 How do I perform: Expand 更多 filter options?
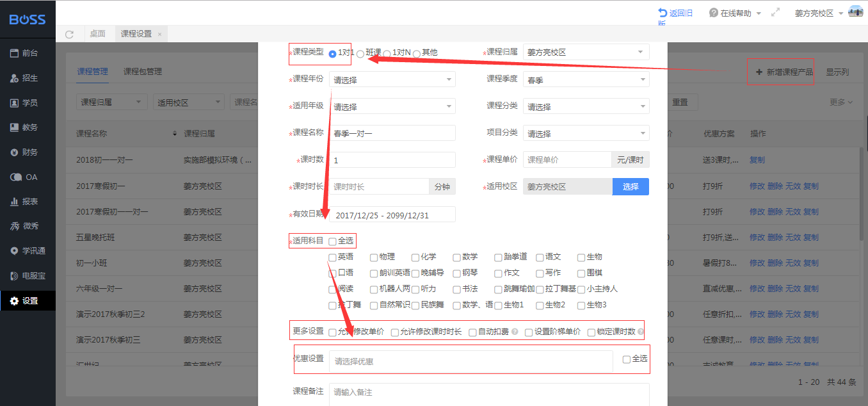click(841, 102)
